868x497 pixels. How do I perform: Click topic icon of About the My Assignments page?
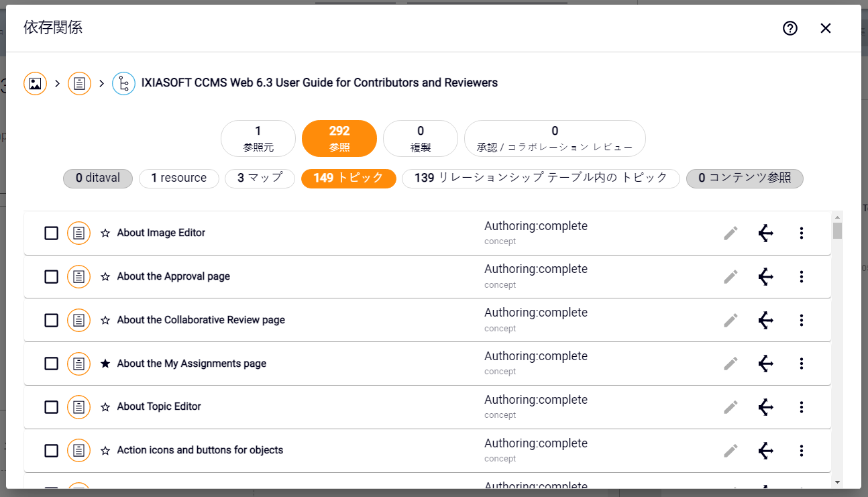pyautogui.click(x=79, y=364)
